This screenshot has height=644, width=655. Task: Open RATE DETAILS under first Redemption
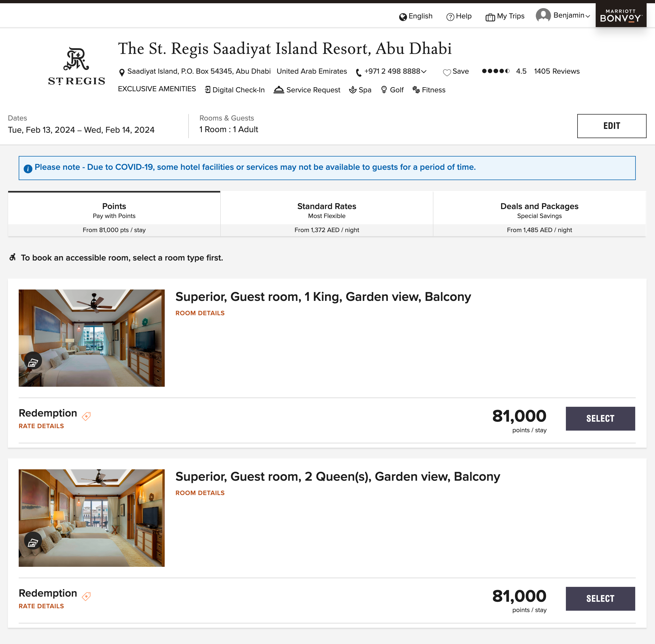(x=41, y=426)
